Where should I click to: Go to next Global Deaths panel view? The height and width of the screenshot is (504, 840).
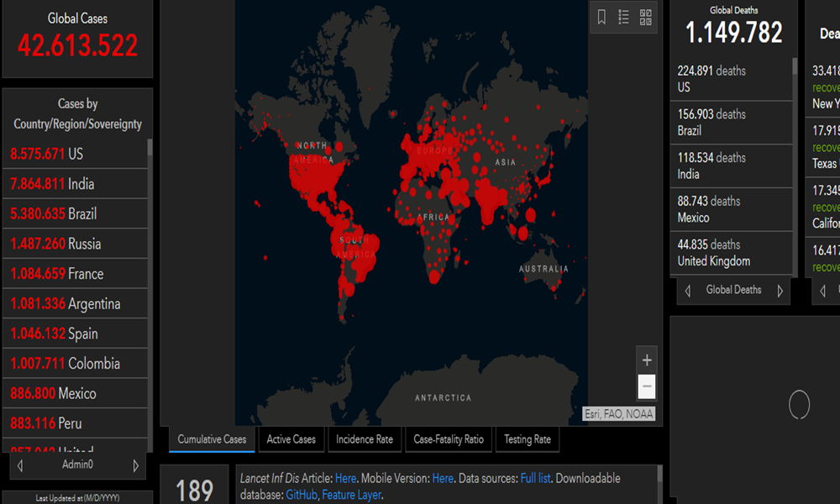tap(780, 291)
